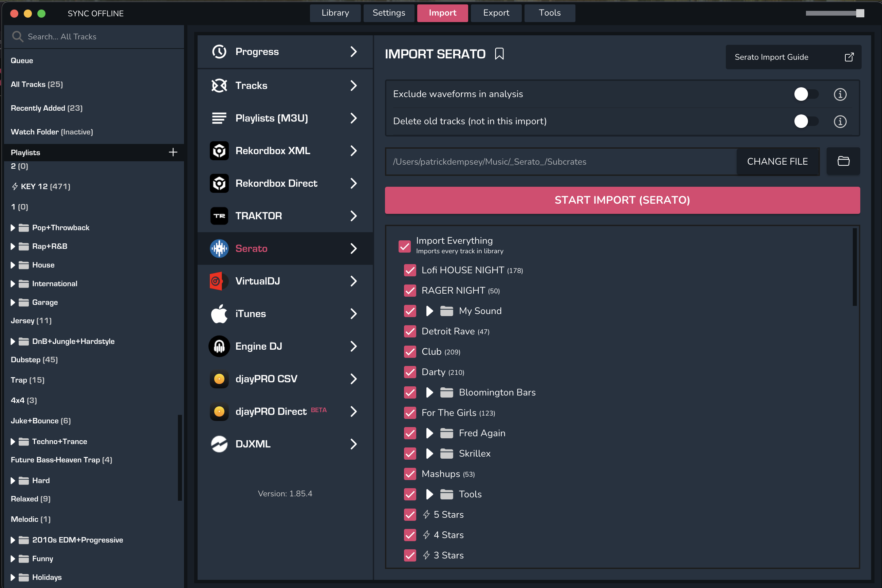Image resolution: width=882 pixels, height=588 pixels.
Task: Expand Techno+Trance playlist folder in sidebar
Action: click(13, 442)
